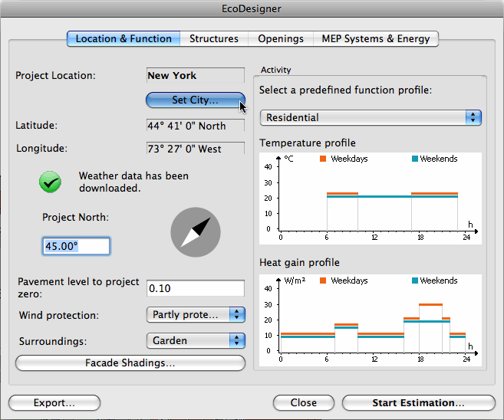This screenshot has width=504, height=420.
Task: Click the 'Select a predefined function profile:' label
Action: 345,90
